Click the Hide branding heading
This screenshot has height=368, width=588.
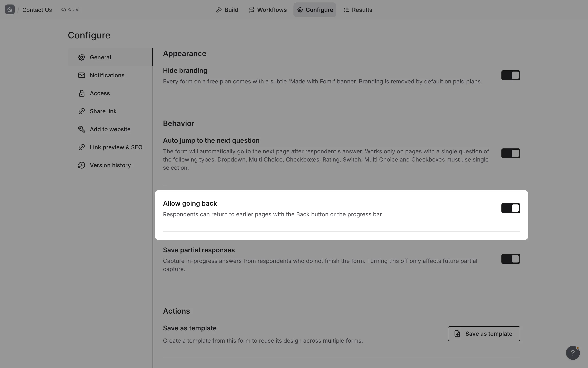[185, 71]
